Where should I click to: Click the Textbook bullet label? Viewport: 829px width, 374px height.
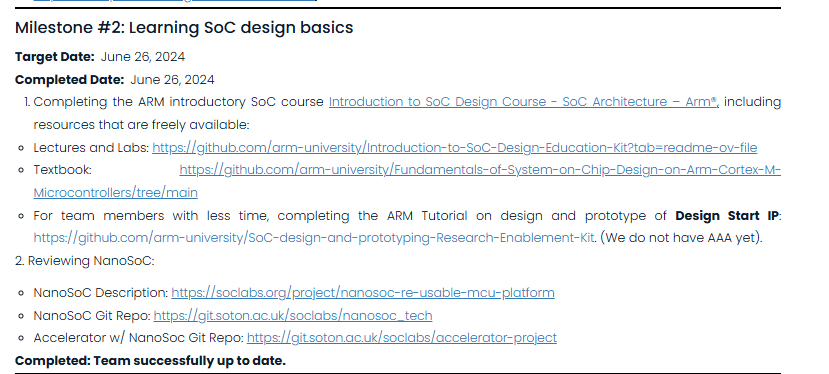(x=62, y=170)
